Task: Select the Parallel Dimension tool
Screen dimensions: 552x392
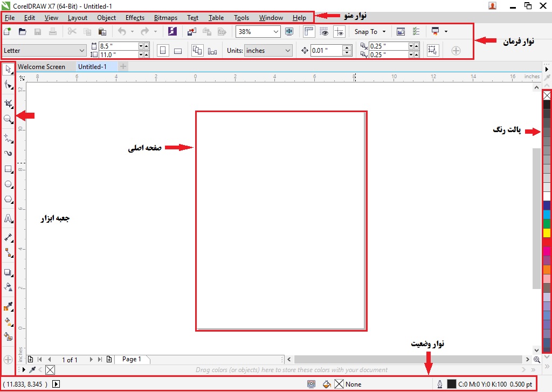Action: (8, 238)
